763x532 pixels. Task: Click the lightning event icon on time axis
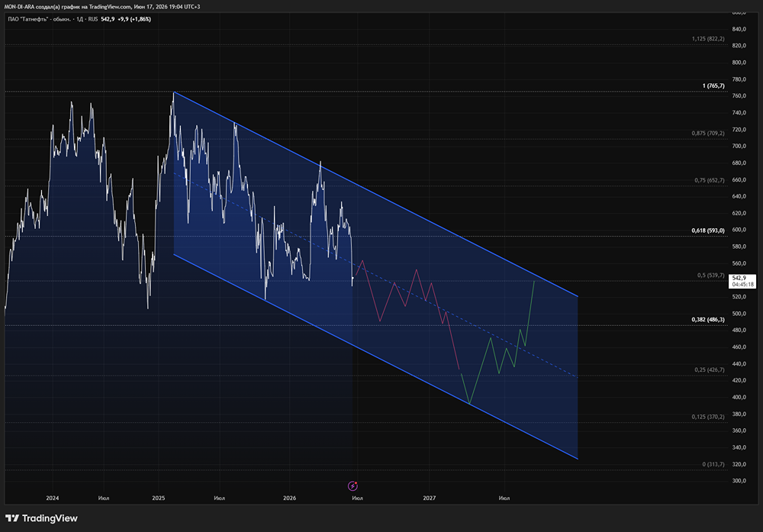353,485
